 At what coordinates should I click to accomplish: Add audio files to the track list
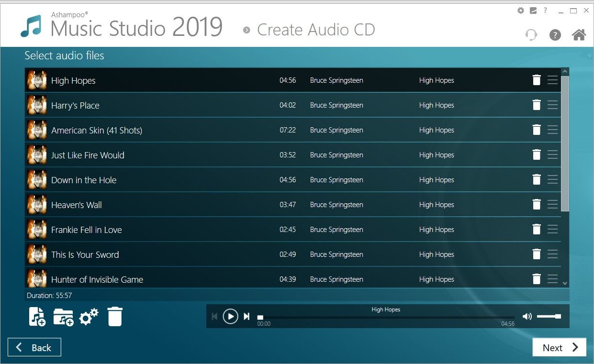point(37,316)
